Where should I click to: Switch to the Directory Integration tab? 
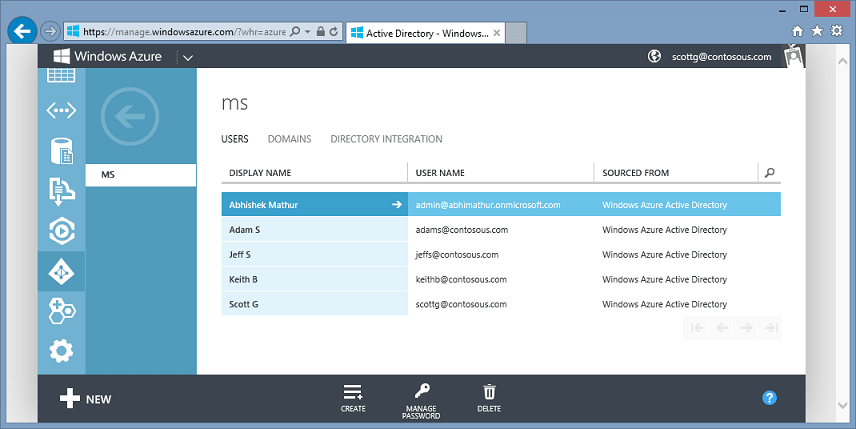tap(387, 139)
